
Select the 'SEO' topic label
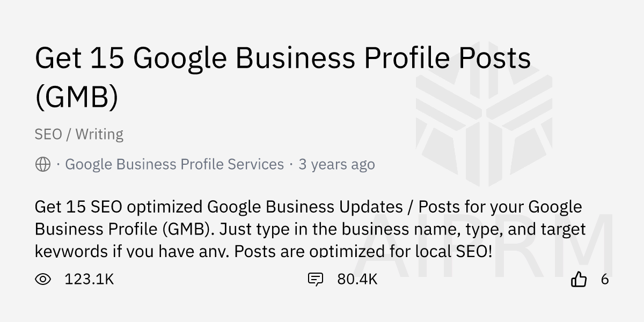pos(48,134)
